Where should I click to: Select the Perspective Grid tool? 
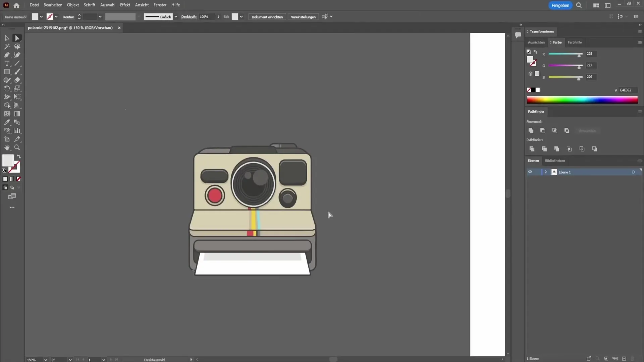tap(17, 105)
